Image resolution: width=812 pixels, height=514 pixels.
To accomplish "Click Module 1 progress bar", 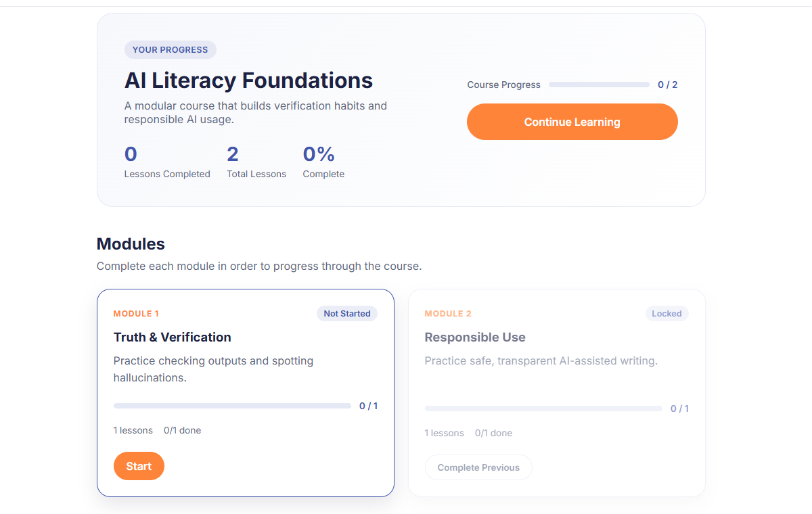I will click(x=232, y=406).
